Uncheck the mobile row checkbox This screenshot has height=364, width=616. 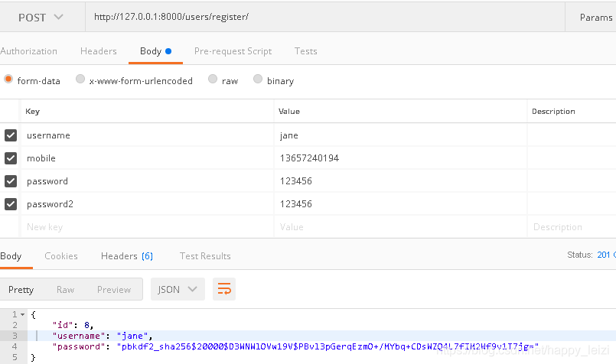pyautogui.click(x=11, y=158)
